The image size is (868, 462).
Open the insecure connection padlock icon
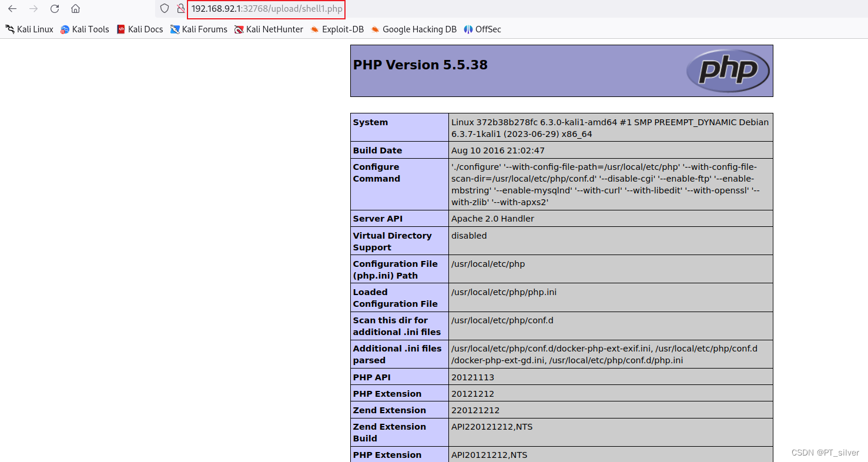[180, 9]
